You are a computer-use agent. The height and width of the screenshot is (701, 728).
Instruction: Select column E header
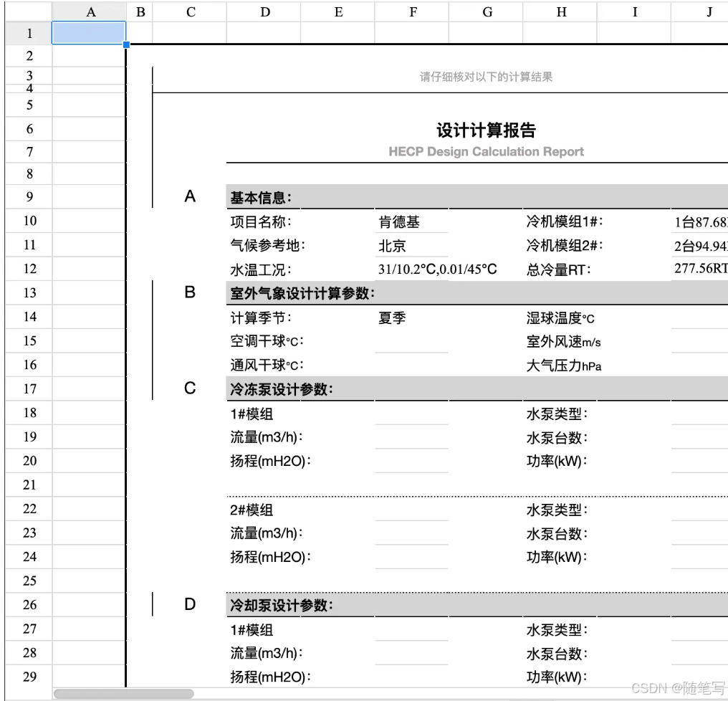click(338, 11)
